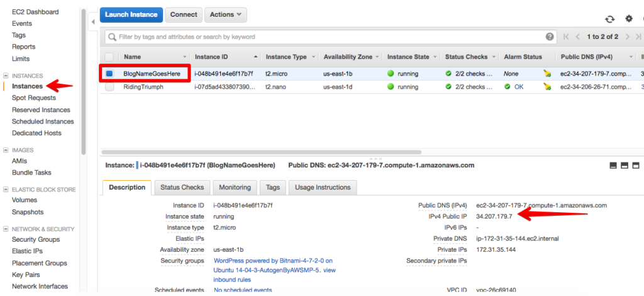Viewport: 644px width, 296px height.
Task: Open AMIs in the sidebar
Action: click(x=19, y=161)
